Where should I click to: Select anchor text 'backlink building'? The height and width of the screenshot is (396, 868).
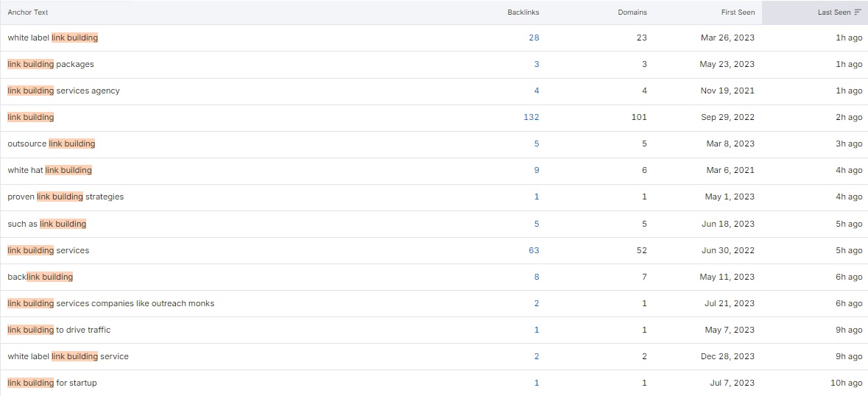[x=40, y=277]
